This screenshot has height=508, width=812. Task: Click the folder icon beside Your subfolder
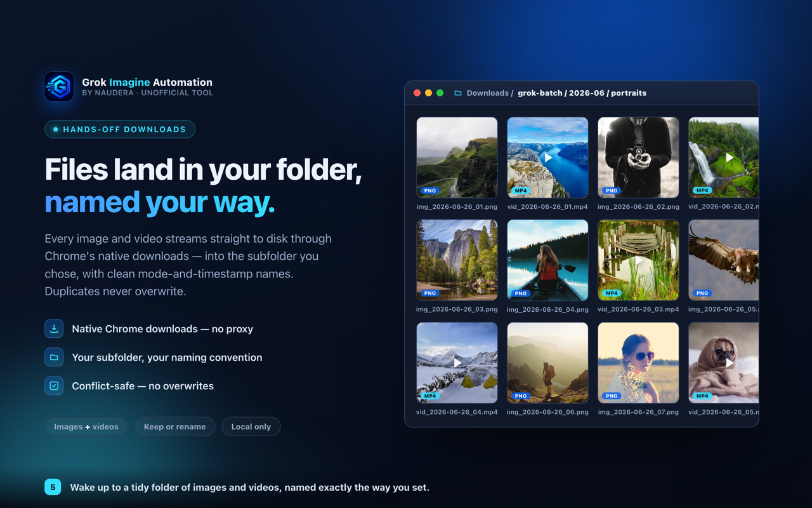click(x=54, y=357)
